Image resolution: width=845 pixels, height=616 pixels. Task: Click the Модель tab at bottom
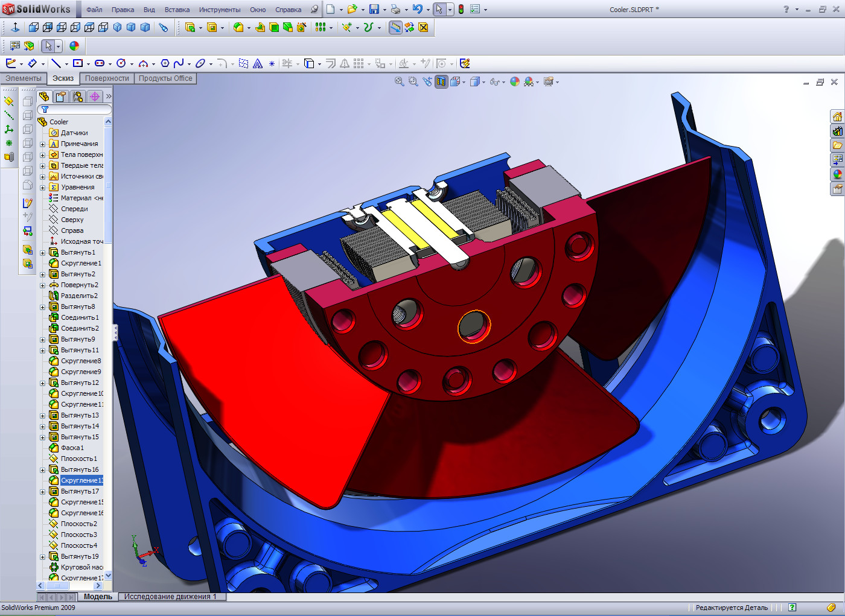tap(98, 597)
